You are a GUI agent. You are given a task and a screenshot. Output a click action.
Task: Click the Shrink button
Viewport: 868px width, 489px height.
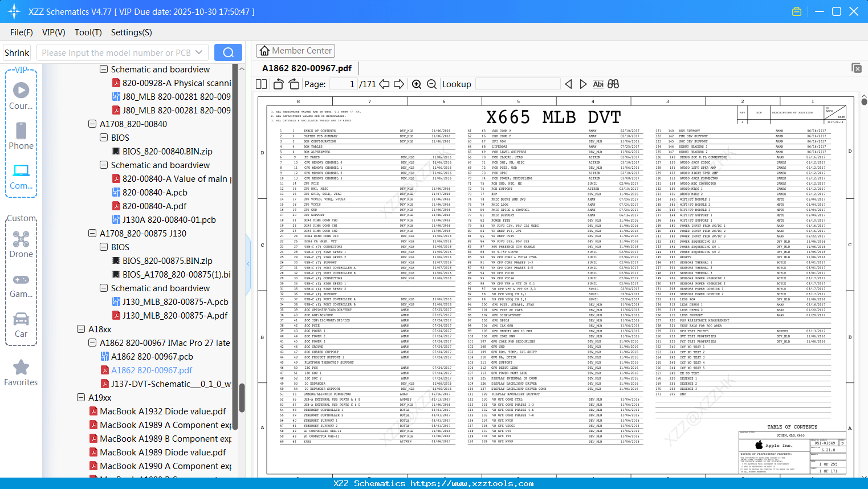coord(17,52)
